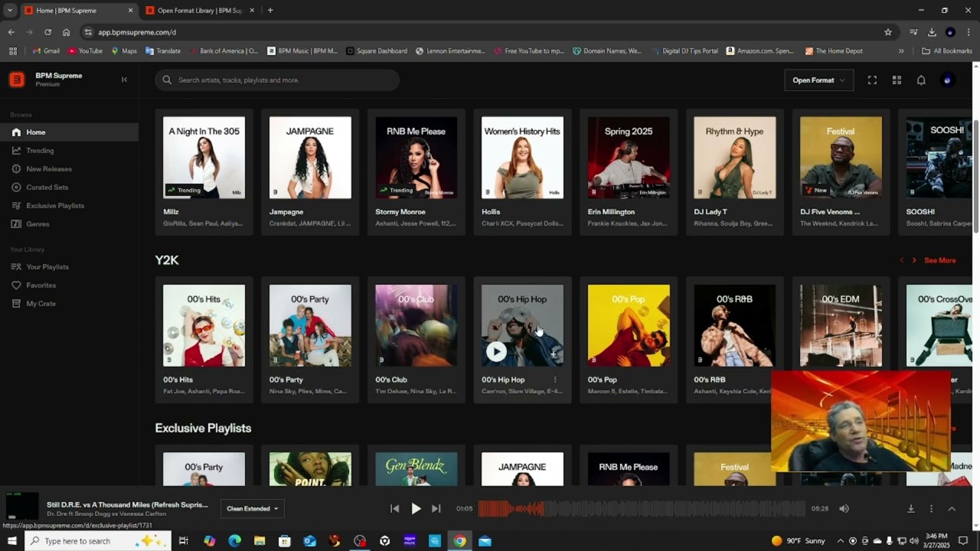980x551 pixels.
Task: Seek within the track waveform
Action: [642, 509]
